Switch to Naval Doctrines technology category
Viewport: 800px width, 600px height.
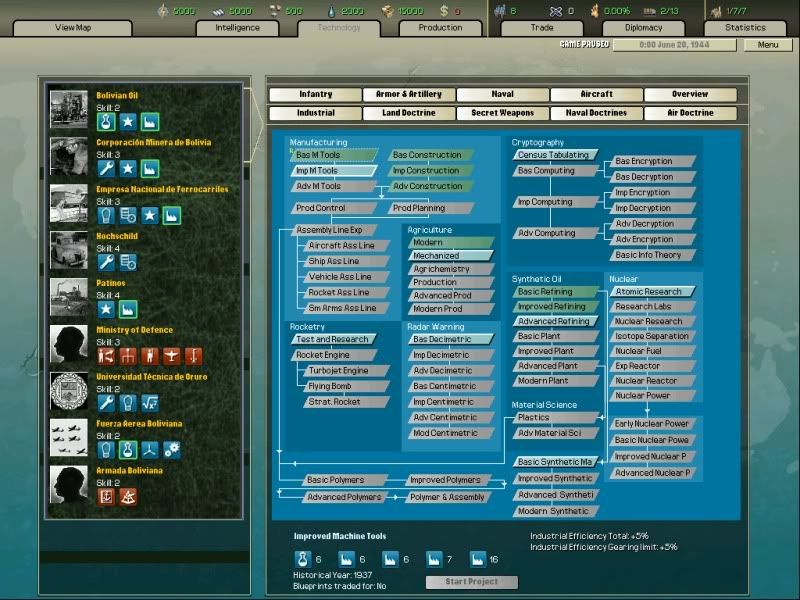(x=596, y=113)
